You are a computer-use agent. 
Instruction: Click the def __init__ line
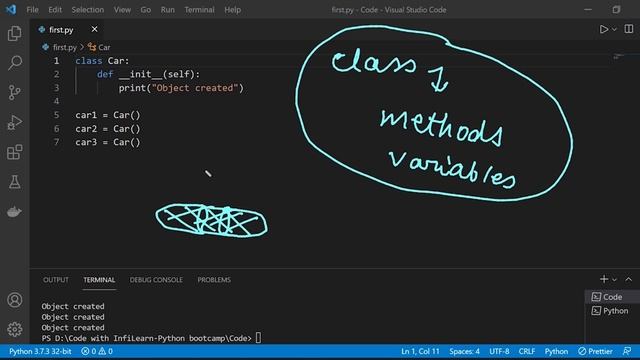pyautogui.click(x=148, y=74)
